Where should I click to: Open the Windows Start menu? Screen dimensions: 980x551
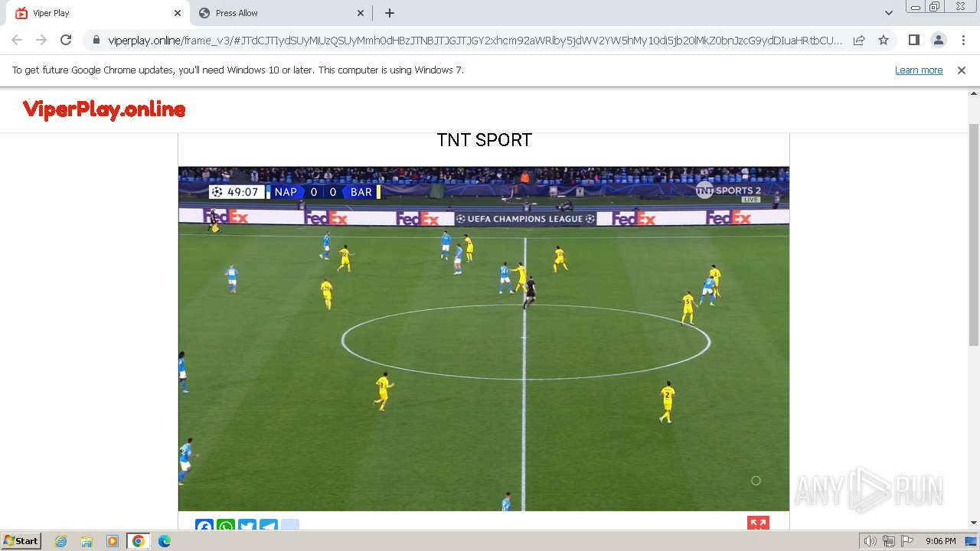click(21, 541)
